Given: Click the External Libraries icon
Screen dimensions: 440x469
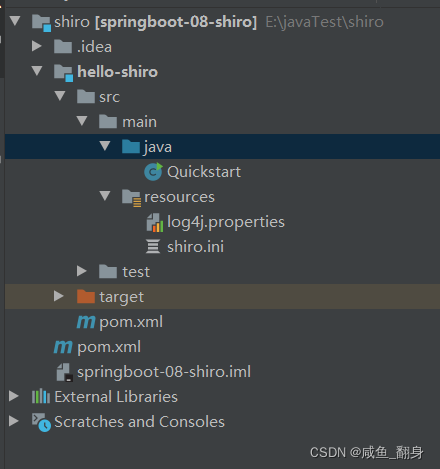Looking at the screenshot, I should tap(41, 396).
